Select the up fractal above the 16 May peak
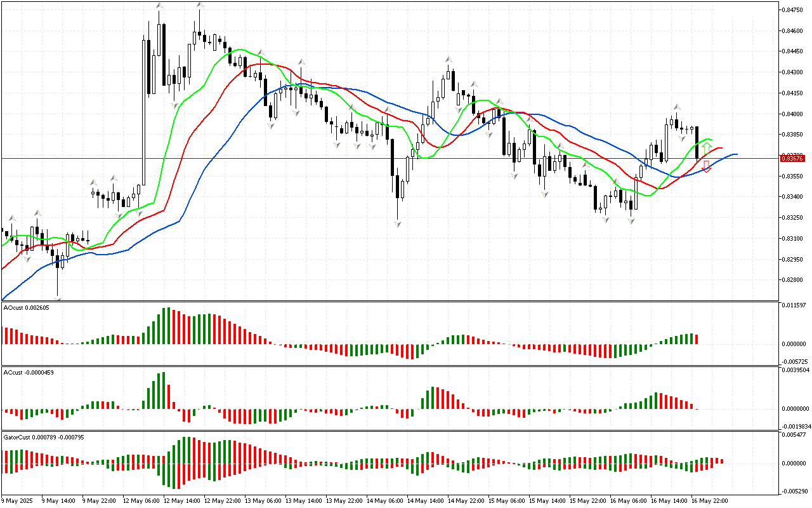Image resolution: width=812 pixels, height=508 pixels. click(x=676, y=107)
